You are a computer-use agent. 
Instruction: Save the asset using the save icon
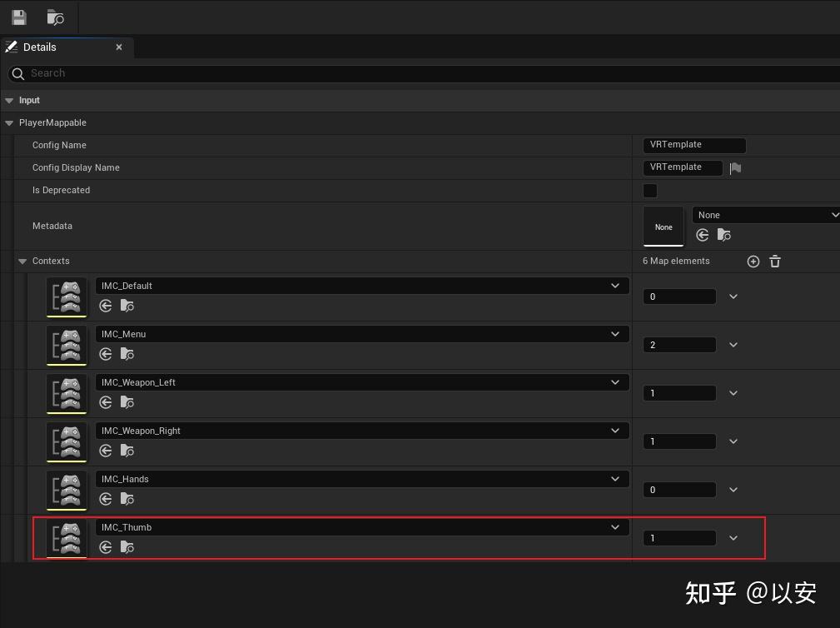point(18,17)
